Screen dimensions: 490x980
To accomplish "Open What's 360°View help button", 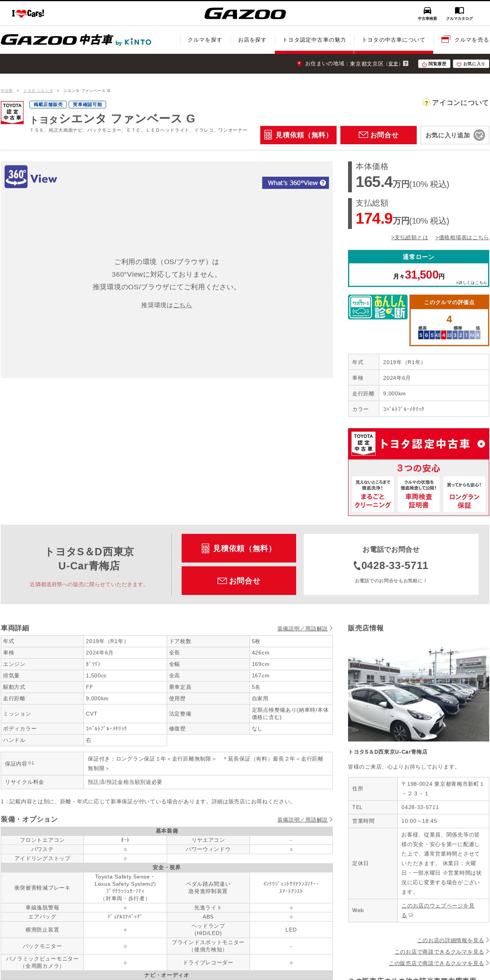I will [295, 183].
